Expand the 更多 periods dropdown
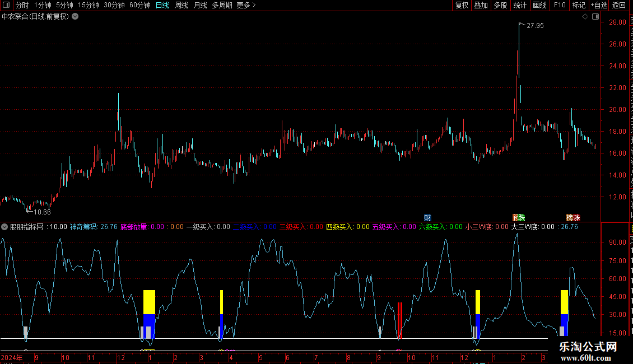This screenshot has height=364, width=633. pyautogui.click(x=246, y=5)
